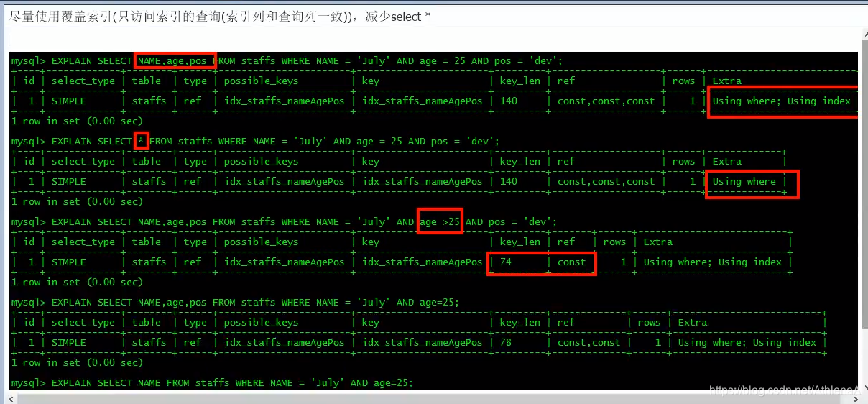Click the 'EXPLAIN SELECT NAME FROM staffs' query line

pyautogui.click(x=213, y=383)
